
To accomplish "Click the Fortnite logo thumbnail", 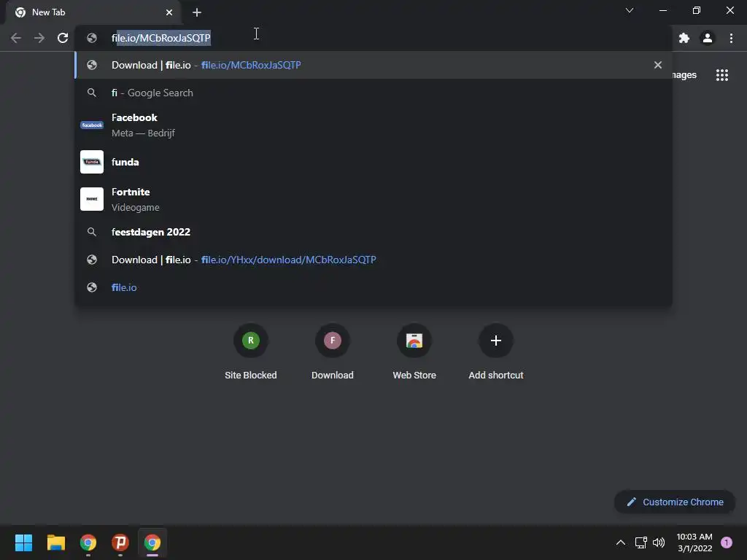I will point(92,199).
